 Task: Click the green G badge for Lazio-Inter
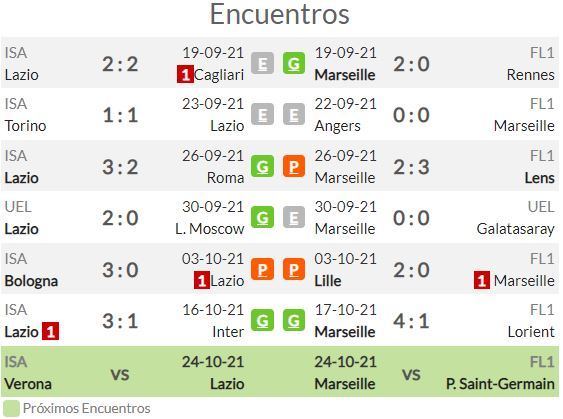[x=262, y=320]
